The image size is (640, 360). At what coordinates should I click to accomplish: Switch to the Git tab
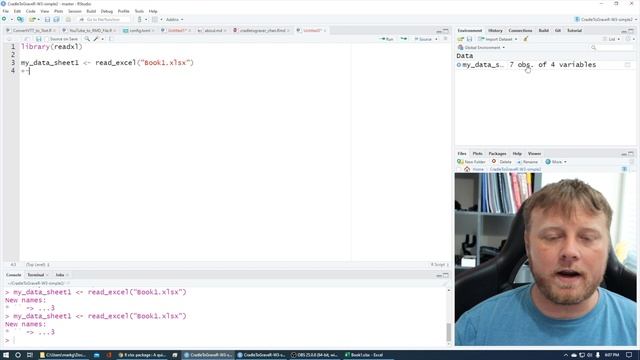point(558,31)
